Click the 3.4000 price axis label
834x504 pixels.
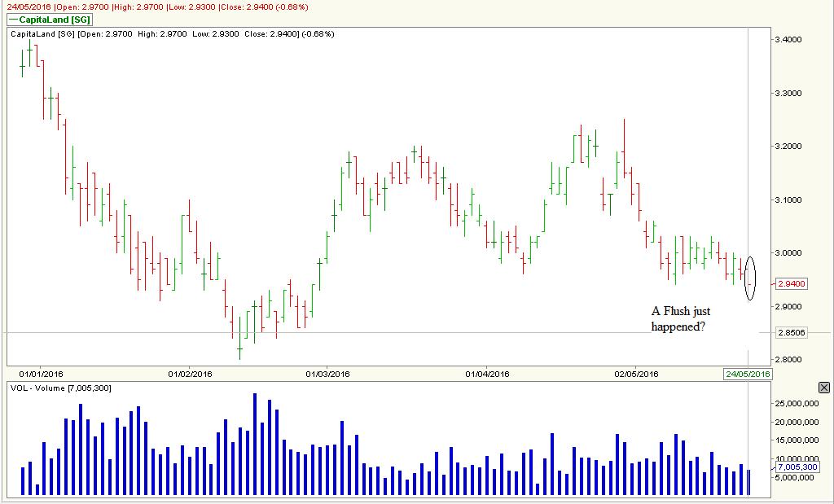click(x=788, y=40)
